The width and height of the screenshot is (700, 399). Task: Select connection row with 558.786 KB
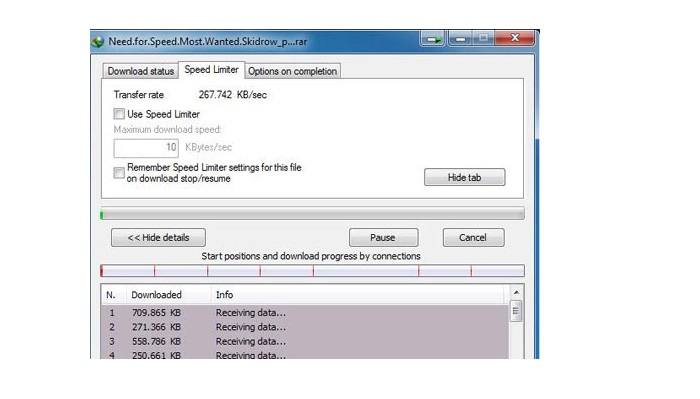coord(305,341)
